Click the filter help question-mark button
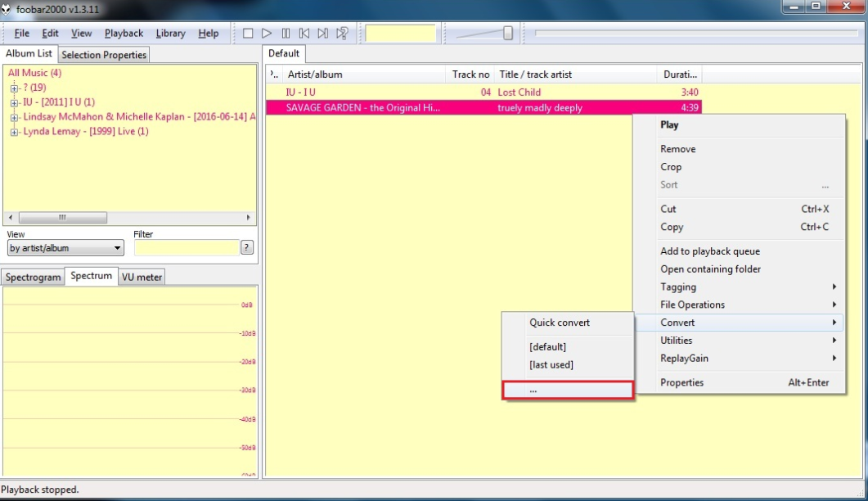Screen dimensions: 868x501 (x=246, y=248)
